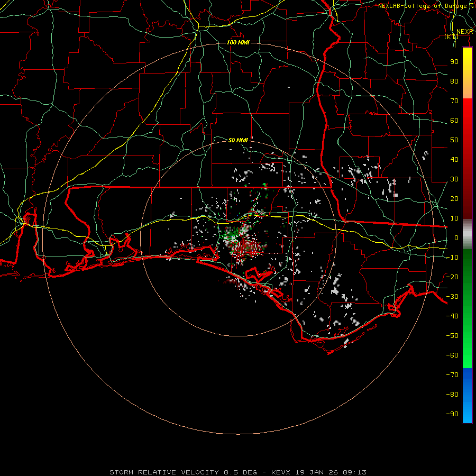Viewport: 476px width, 476px height.
Task: Click the 20 value on velocity scale
Action: [x=454, y=198]
